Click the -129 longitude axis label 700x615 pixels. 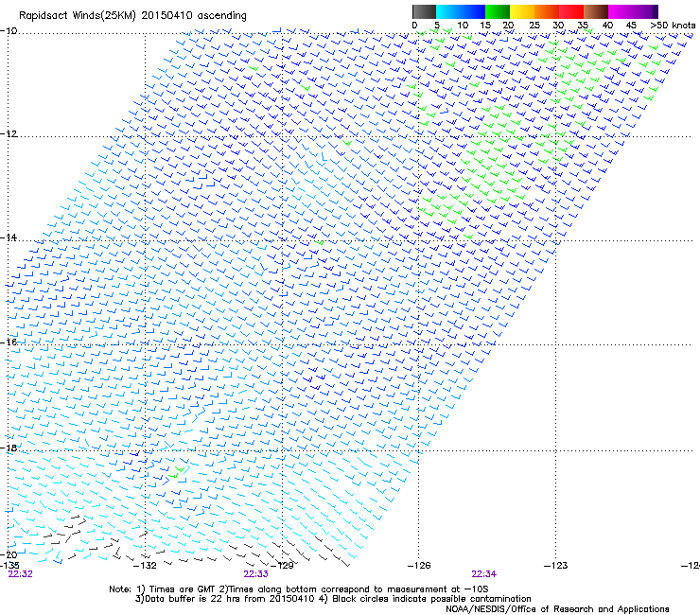[283, 566]
